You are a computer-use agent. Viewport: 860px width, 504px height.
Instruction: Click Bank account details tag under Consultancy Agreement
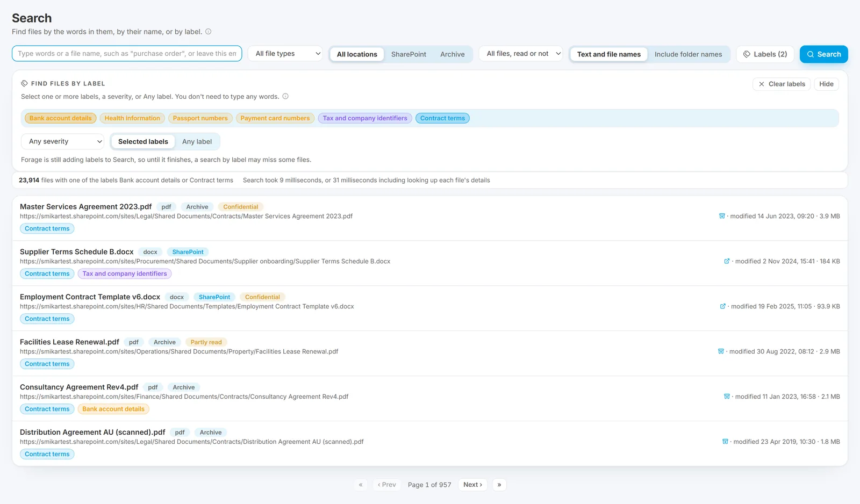click(113, 409)
